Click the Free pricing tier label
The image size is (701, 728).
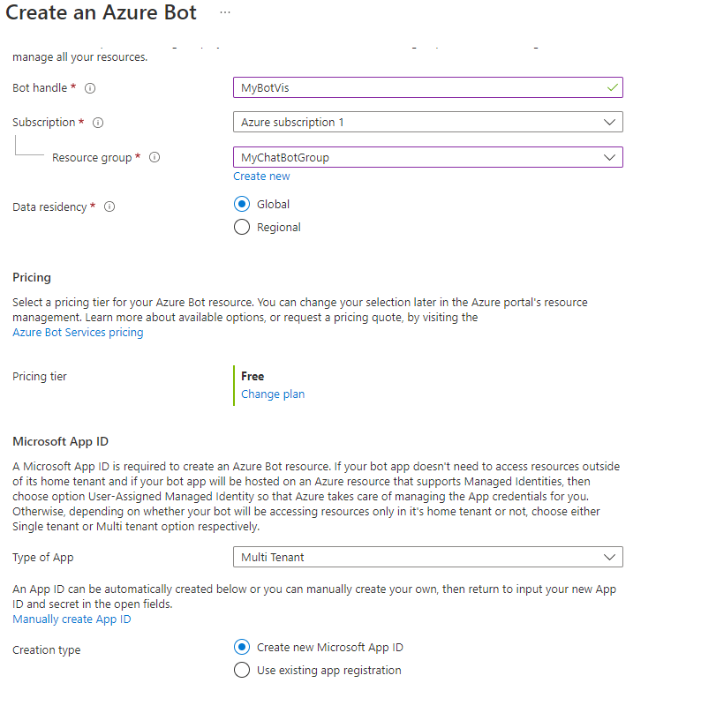click(253, 376)
